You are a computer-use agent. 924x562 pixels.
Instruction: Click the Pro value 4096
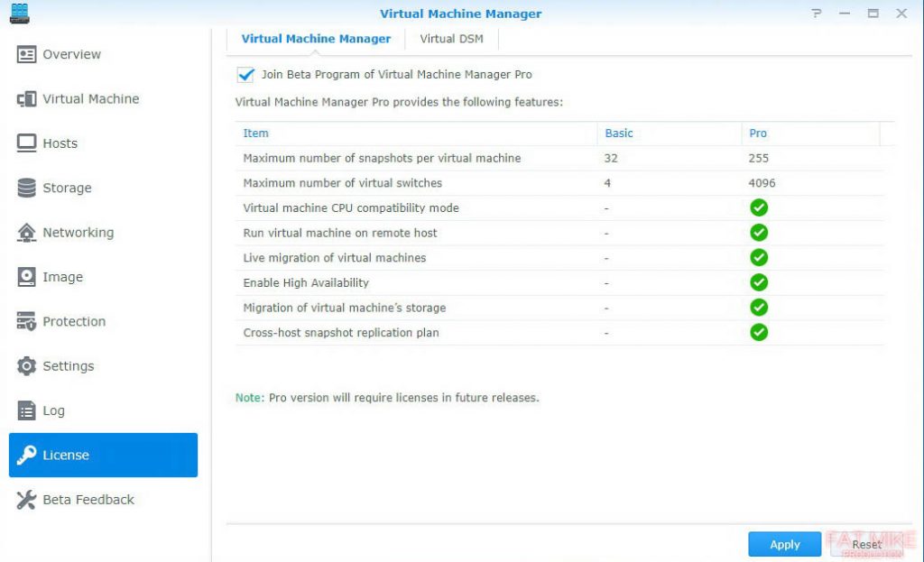762,183
